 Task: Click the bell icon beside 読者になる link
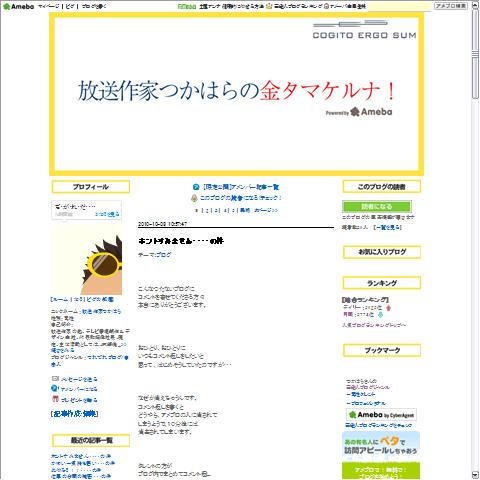[194, 198]
